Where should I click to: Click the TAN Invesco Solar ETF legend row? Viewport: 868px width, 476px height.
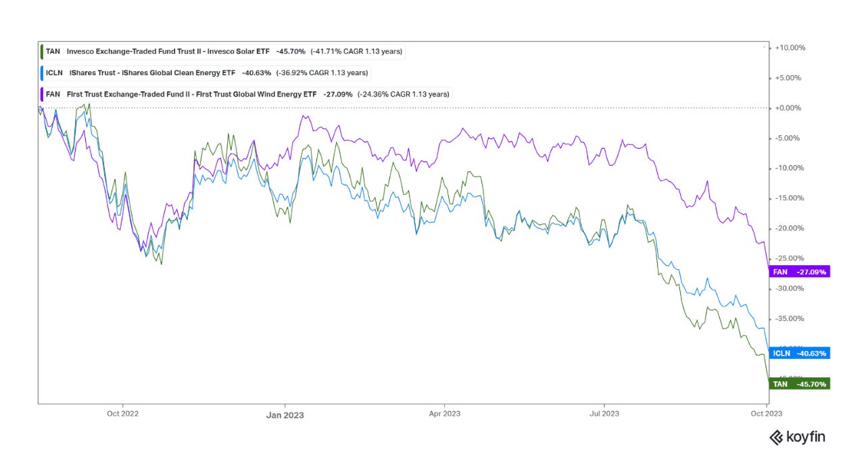pos(222,51)
